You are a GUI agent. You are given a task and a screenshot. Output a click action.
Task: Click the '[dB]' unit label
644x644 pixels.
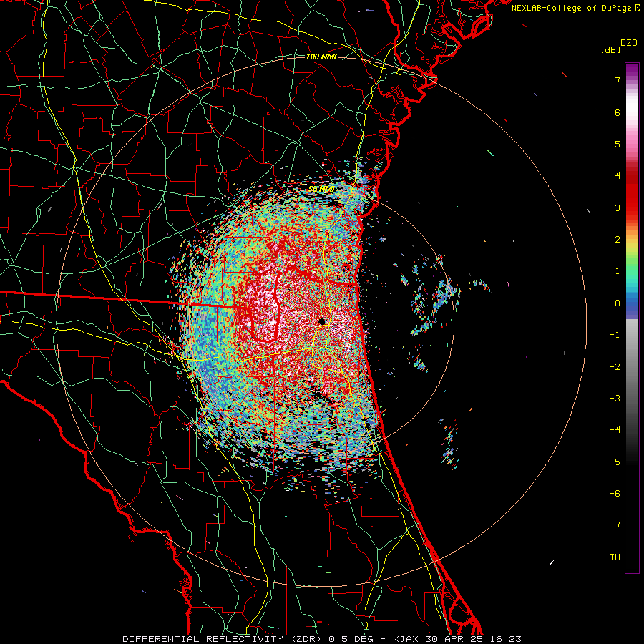pyautogui.click(x=611, y=50)
